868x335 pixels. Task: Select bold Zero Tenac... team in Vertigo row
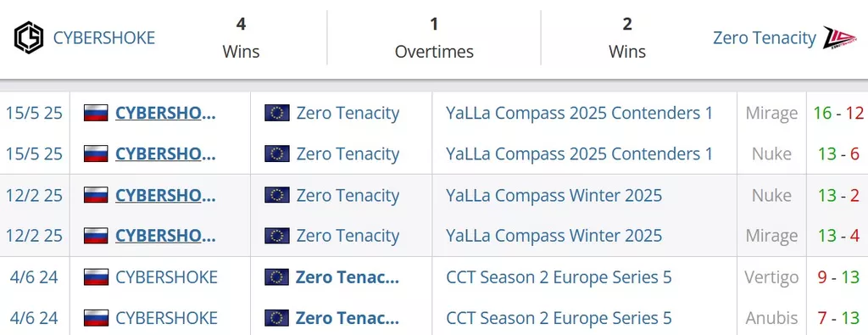347,276
